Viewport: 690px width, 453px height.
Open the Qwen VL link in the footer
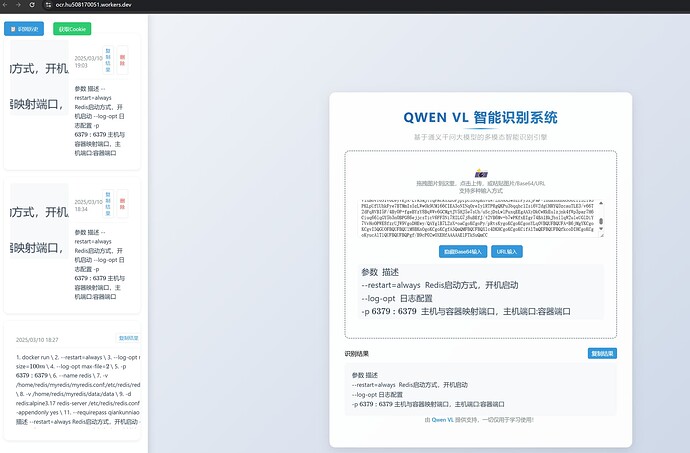pos(442,420)
